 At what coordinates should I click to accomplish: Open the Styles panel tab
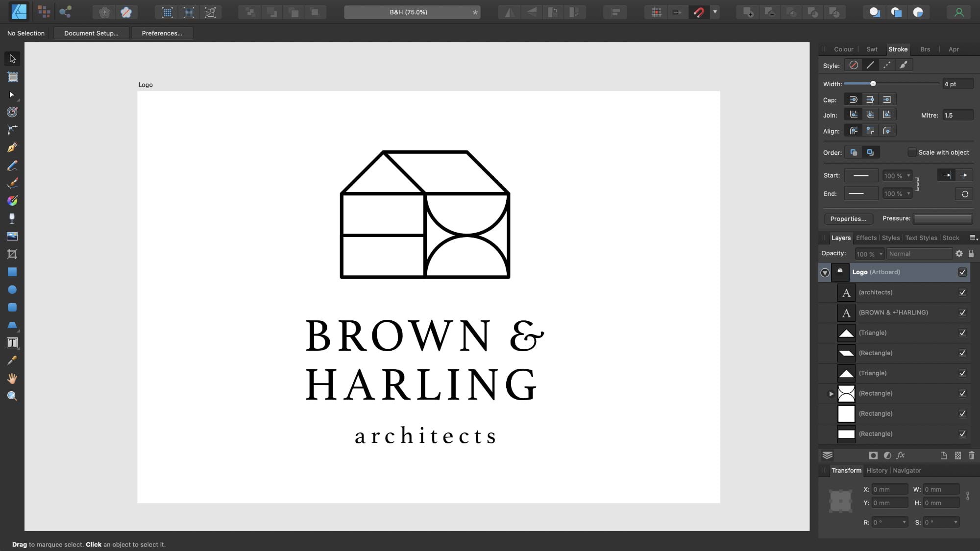click(890, 238)
